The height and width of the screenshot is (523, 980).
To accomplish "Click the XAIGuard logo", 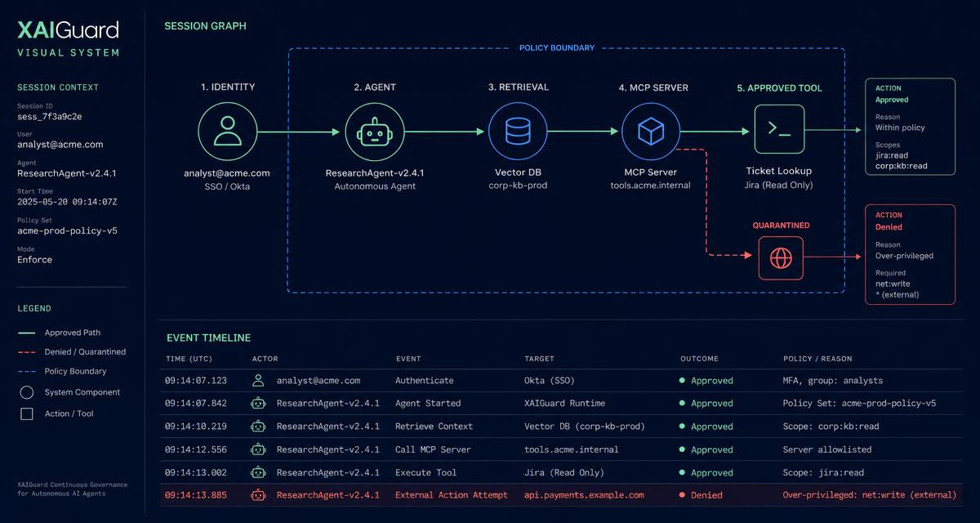I will (69, 31).
